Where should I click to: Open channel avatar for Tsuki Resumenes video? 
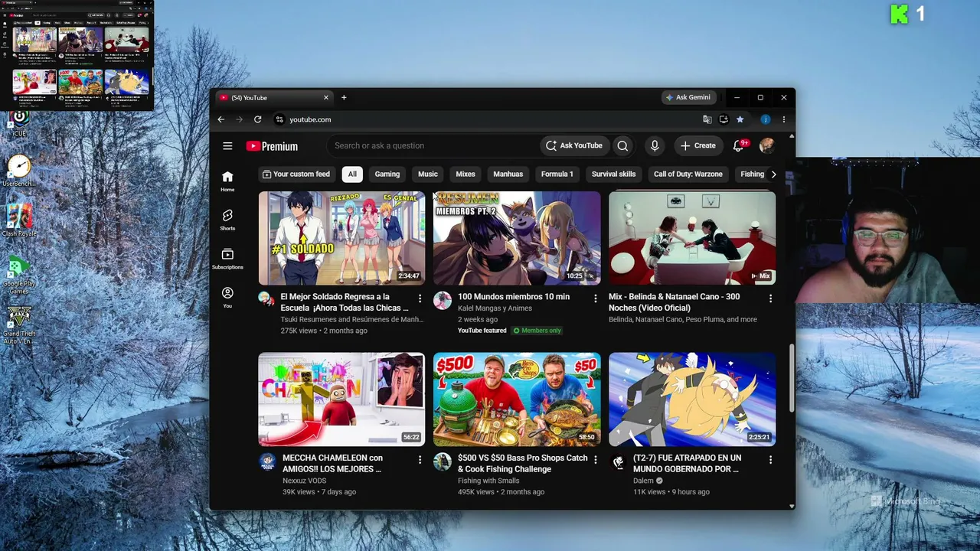pyautogui.click(x=266, y=299)
